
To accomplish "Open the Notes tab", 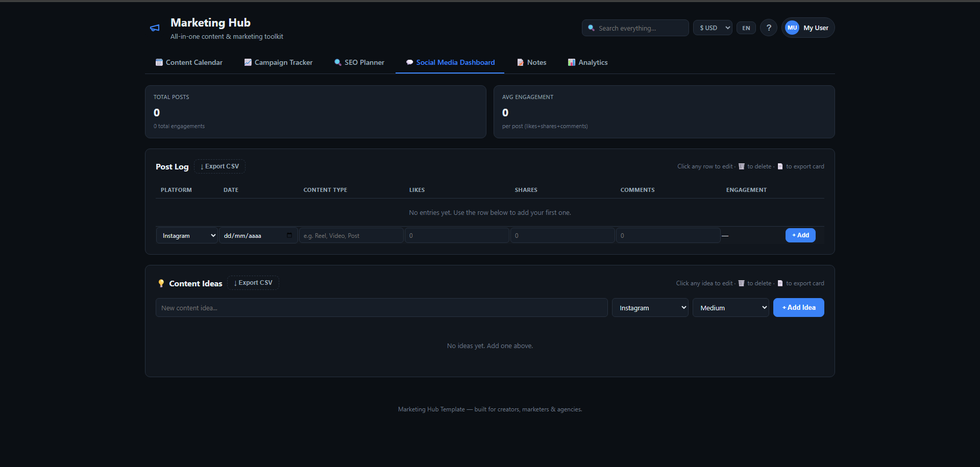I will [x=531, y=62].
